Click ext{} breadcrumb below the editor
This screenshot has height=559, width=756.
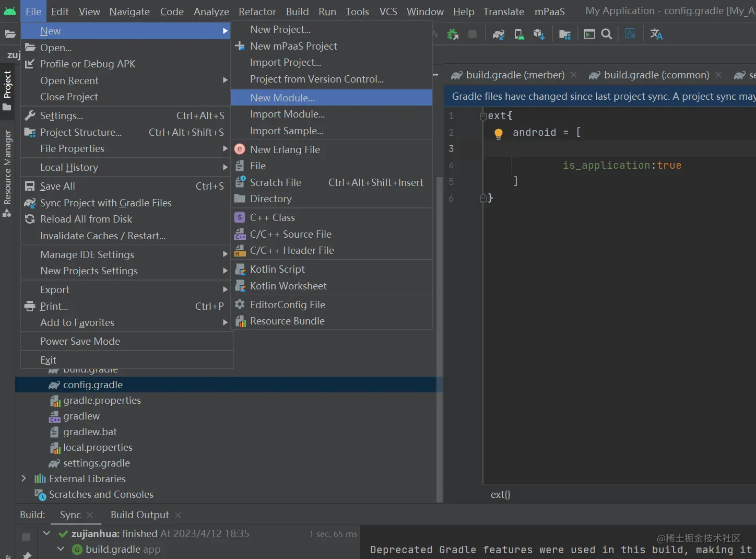[x=500, y=494]
